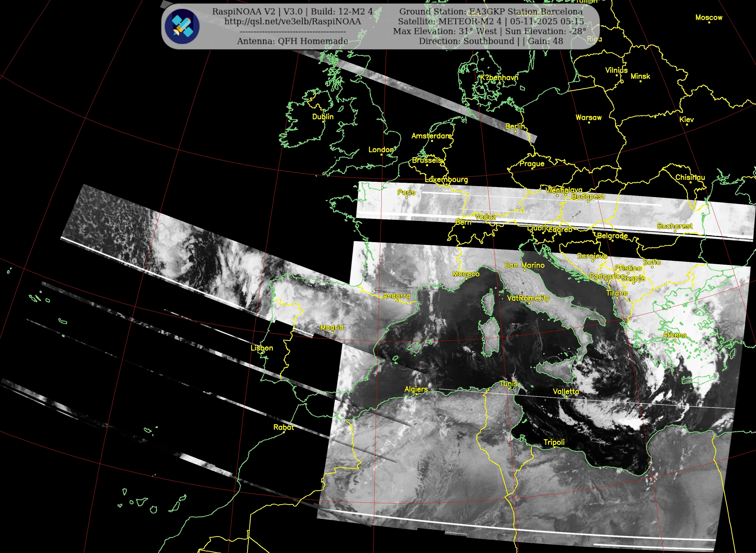Click the Kiev city label

tap(686, 120)
